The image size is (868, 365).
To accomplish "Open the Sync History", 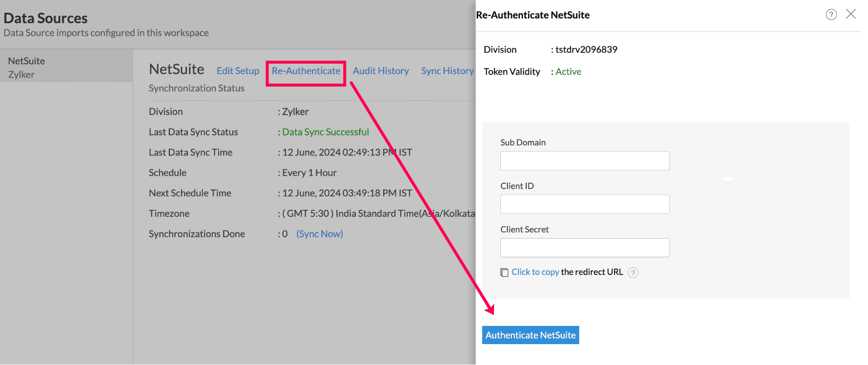I will (x=447, y=71).
